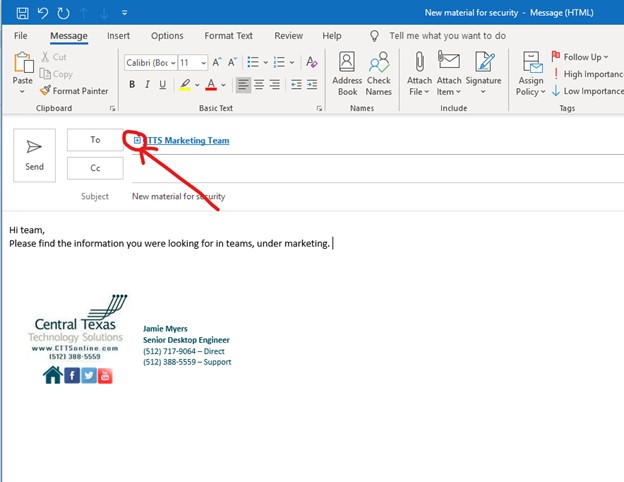Click the Save icon in title bar
Image resolution: width=624 pixels, height=482 pixels.
22,13
